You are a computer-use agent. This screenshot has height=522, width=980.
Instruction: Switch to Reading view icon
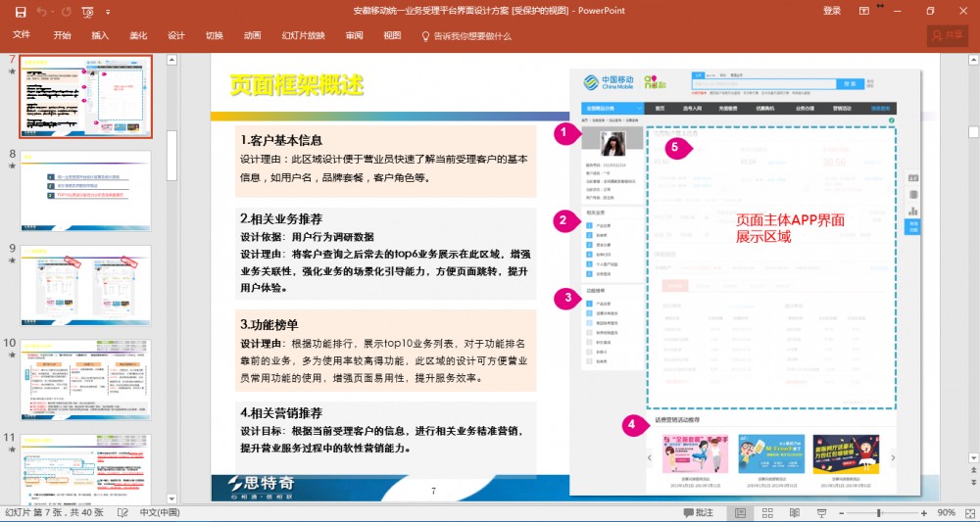tap(795, 512)
